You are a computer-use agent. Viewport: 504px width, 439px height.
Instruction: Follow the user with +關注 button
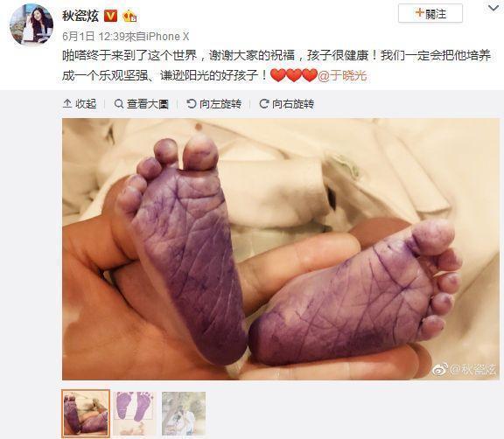[x=430, y=13]
